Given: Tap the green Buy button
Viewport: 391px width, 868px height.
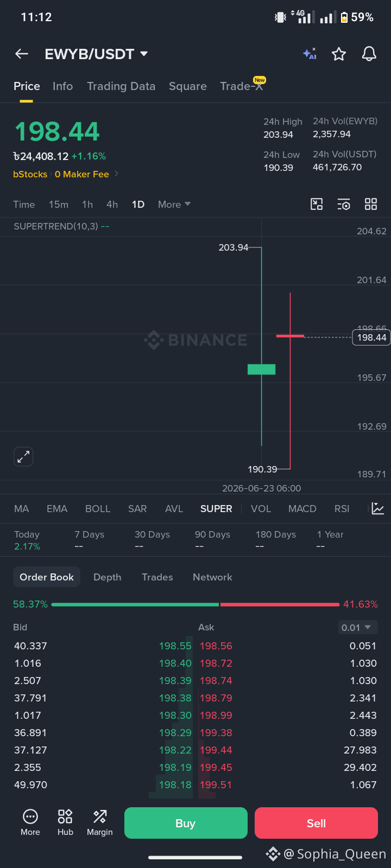Looking at the screenshot, I should (x=186, y=823).
